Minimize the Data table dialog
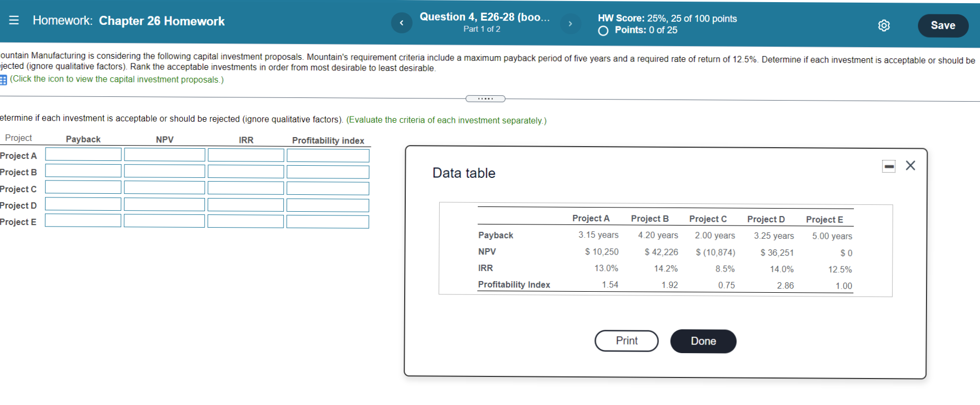The image size is (980, 405). pyautogui.click(x=889, y=166)
